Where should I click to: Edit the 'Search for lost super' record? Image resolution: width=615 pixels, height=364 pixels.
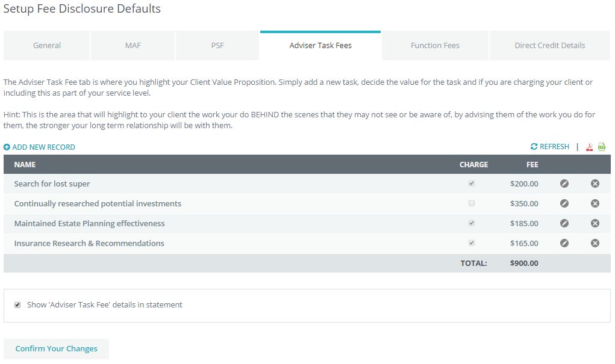coord(564,184)
